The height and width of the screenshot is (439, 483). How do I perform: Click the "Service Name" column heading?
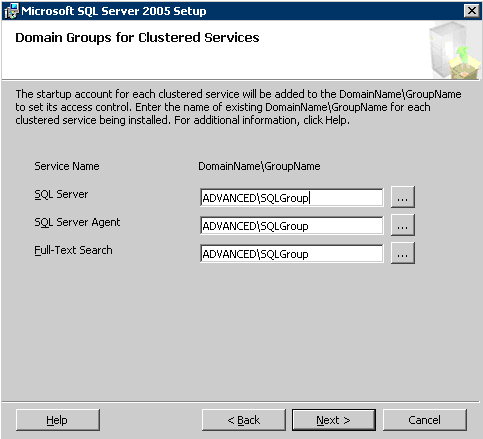pyautogui.click(x=67, y=166)
